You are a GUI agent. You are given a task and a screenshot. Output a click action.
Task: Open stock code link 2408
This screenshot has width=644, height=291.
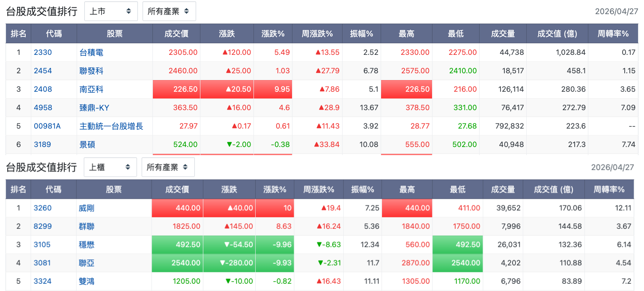coord(43,89)
